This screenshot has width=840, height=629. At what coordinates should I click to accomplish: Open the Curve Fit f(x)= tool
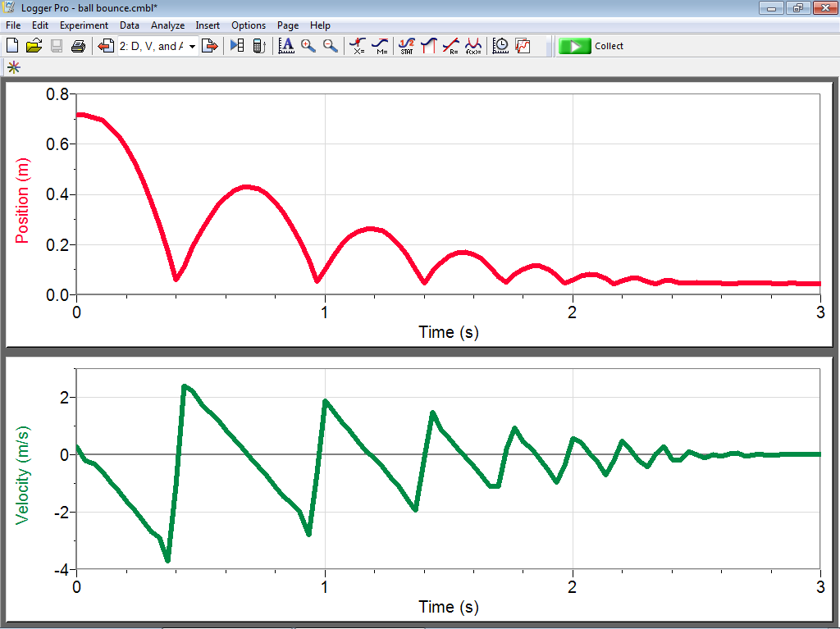(473, 46)
